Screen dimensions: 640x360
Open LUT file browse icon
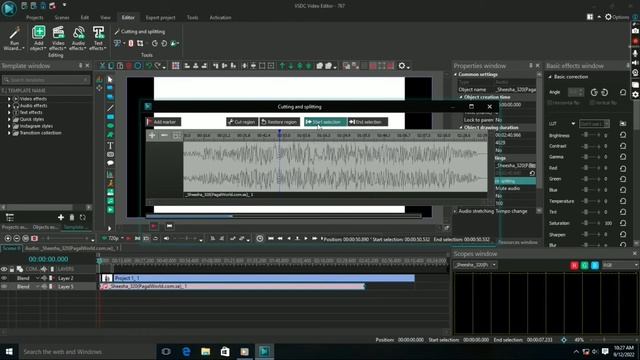tap(623, 124)
